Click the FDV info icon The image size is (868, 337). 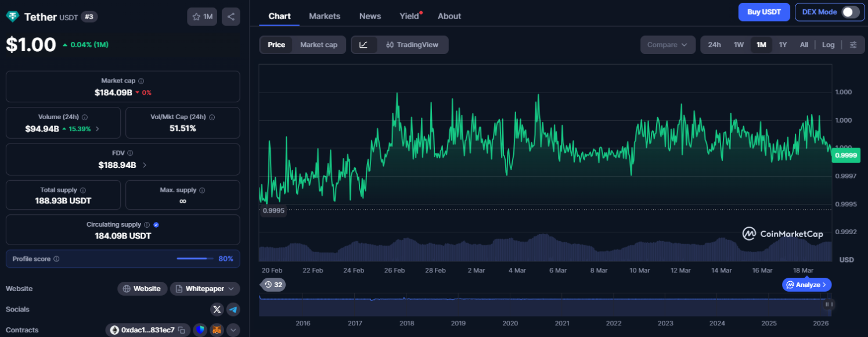point(130,153)
